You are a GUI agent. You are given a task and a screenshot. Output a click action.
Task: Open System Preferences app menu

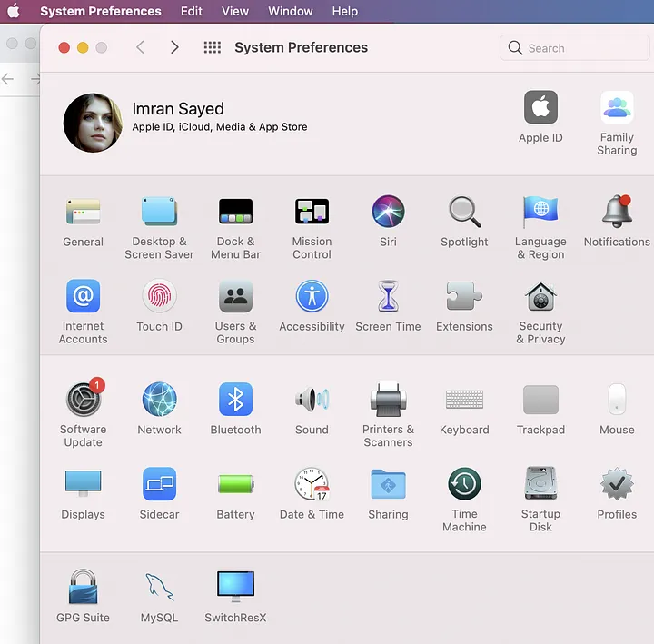[101, 11]
